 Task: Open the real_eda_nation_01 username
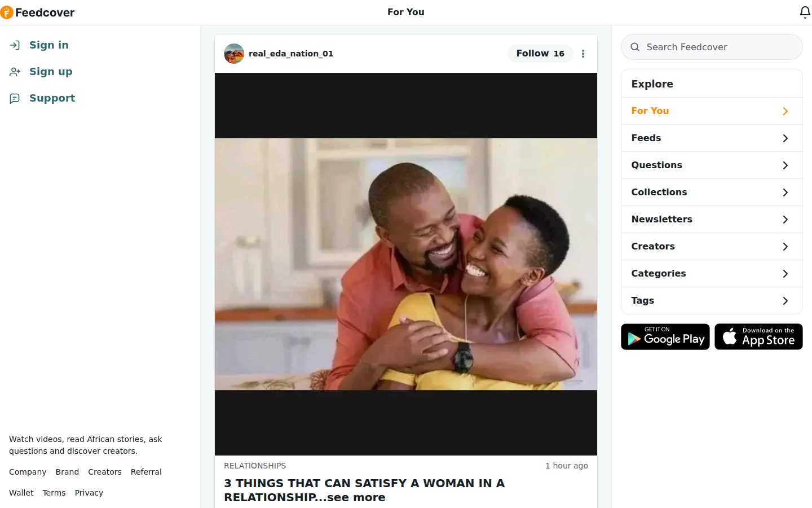(291, 54)
